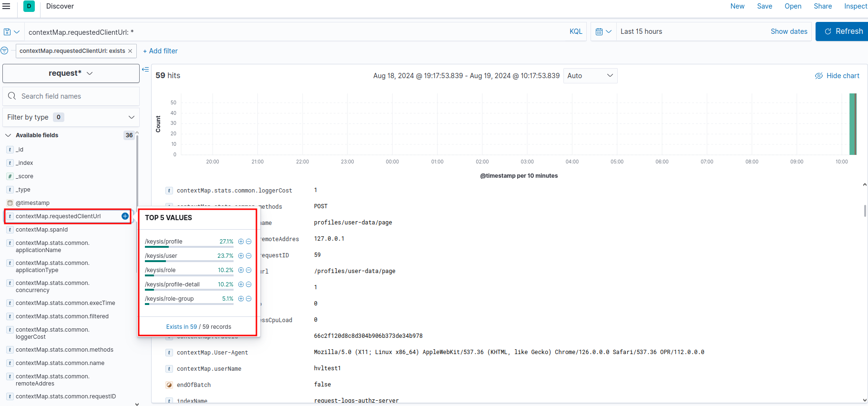Click the _score number type icon
The image size is (868, 406).
click(10, 176)
